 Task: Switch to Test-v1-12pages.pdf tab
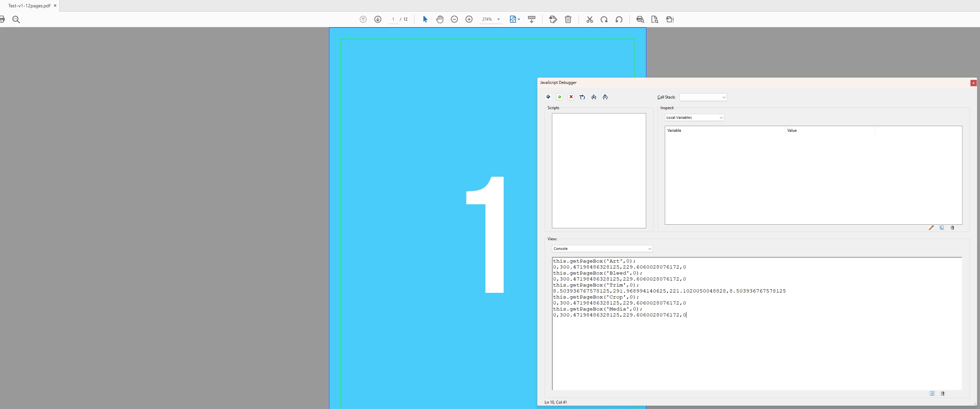29,6
